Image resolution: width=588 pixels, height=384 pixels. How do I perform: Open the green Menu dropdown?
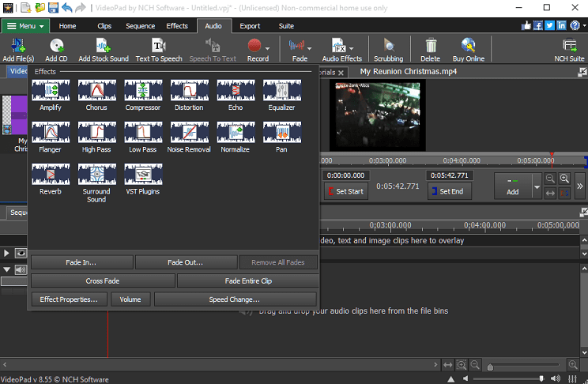[25, 26]
